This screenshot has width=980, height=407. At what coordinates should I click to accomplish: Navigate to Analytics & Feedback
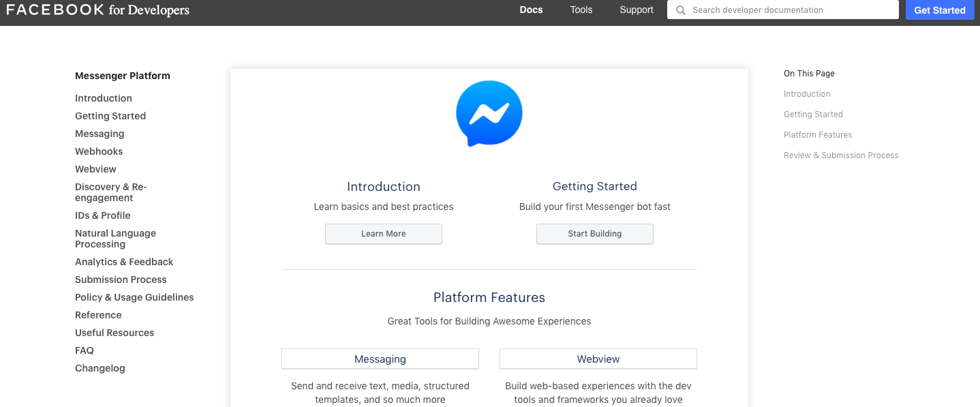pos(124,262)
